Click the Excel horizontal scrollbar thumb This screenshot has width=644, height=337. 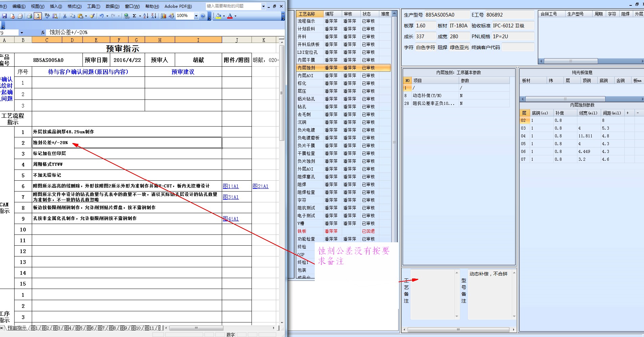tap(196, 328)
